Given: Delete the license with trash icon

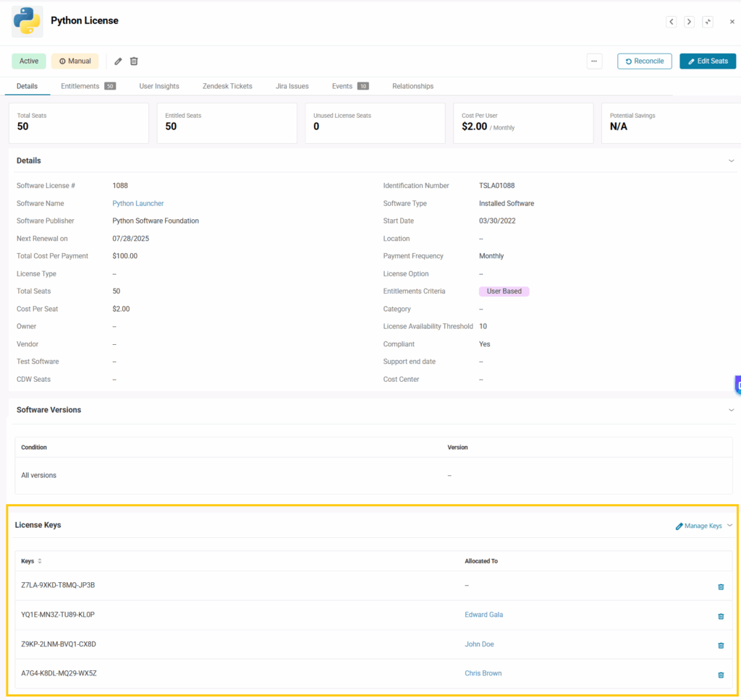Looking at the screenshot, I should point(134,61).
